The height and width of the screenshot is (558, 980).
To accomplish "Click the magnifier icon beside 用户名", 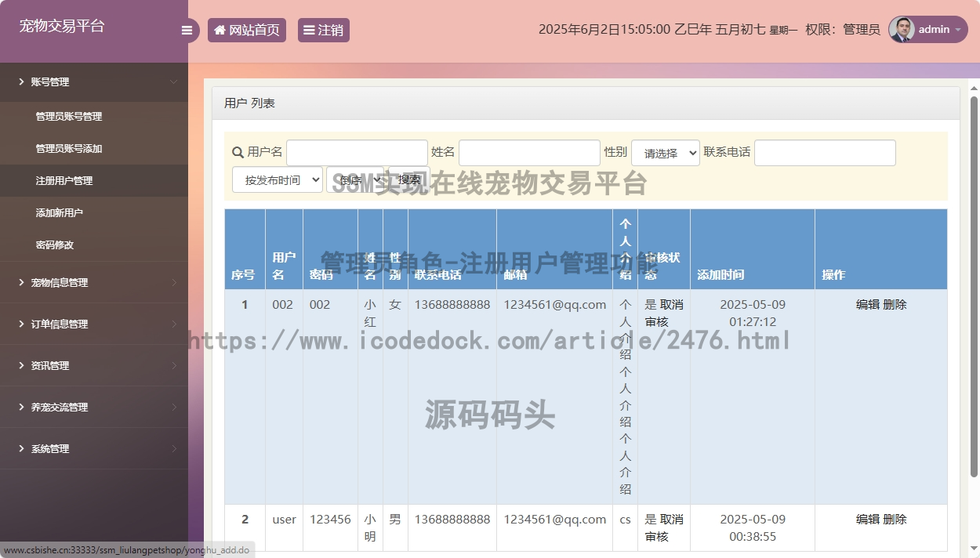I will (x=238, y=152).
